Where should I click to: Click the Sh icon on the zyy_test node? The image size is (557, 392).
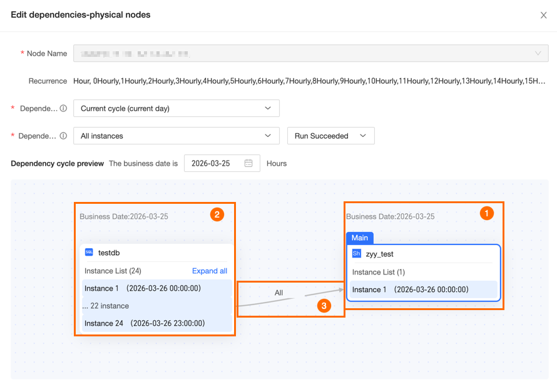[356, 253]
